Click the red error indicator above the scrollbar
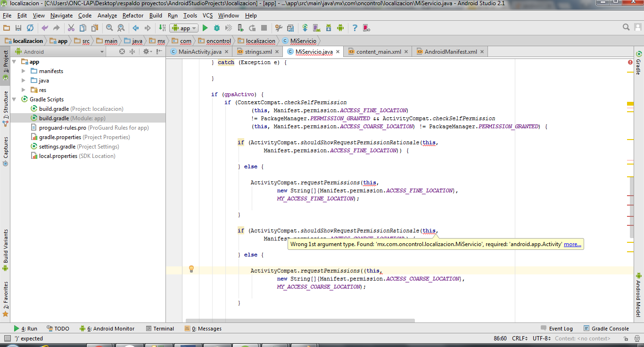 (x=630, y=62)
